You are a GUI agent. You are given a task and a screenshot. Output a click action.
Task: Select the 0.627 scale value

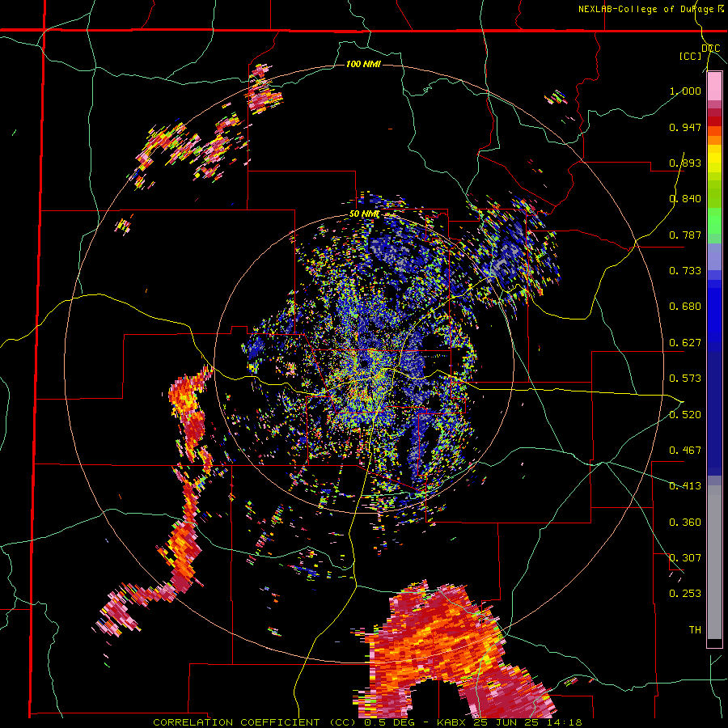tap(685, 343)
